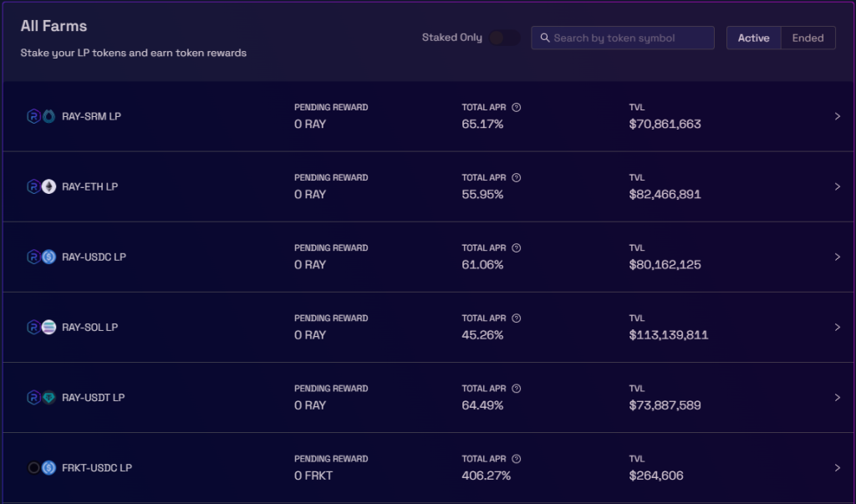Click the info icon beside RAY-USDC Total APR

tap(516, 248)
